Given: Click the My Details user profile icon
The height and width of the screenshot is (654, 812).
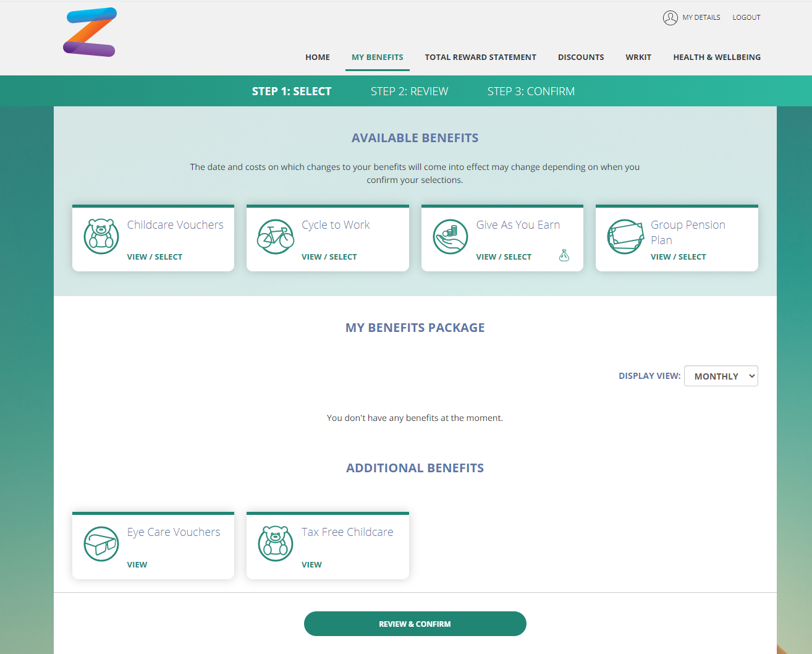Looking at the screenshot, I should [x=670, y=18].
